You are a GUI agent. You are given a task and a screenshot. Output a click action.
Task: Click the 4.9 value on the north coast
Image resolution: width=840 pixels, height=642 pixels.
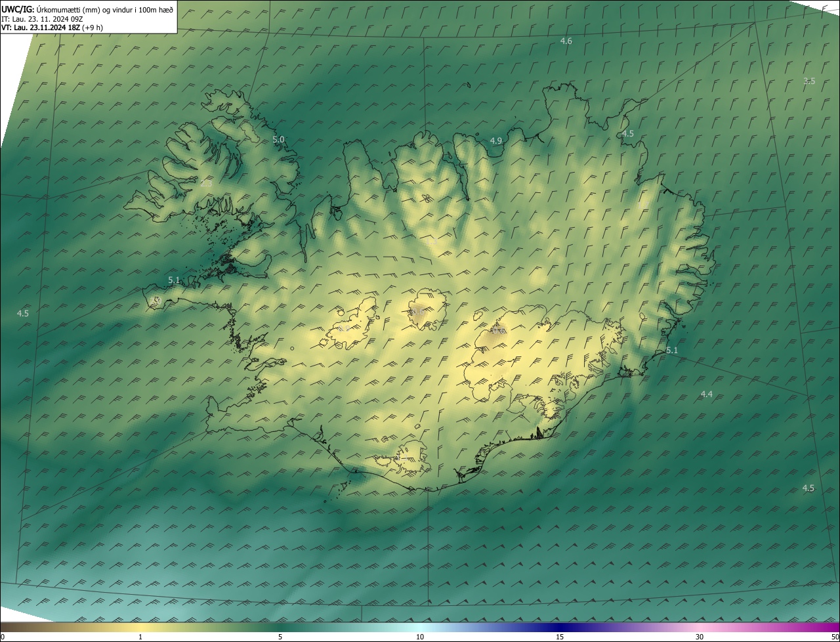coord(496,140)
